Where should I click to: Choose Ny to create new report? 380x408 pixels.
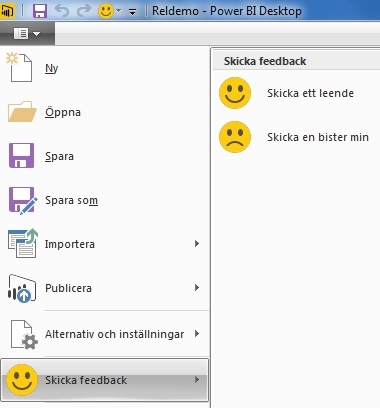[x=52, y=68]
